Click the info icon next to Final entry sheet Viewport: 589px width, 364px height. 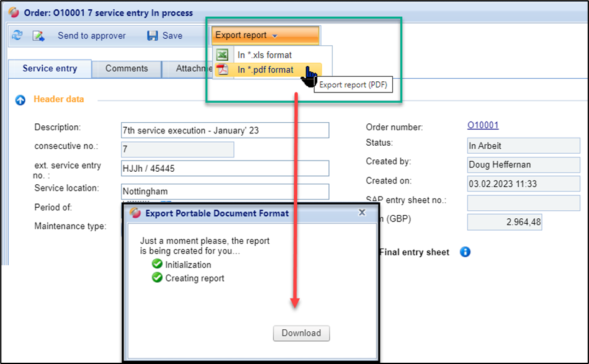465,252
